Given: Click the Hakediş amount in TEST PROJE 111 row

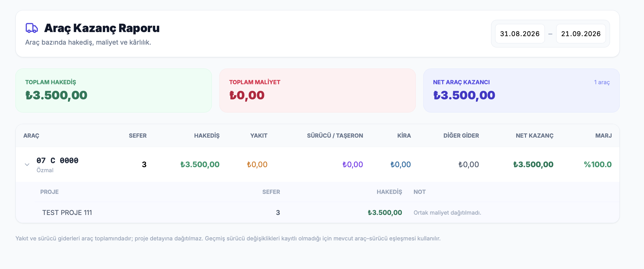Looking at the screenshot, I should [x=385, y=213].
